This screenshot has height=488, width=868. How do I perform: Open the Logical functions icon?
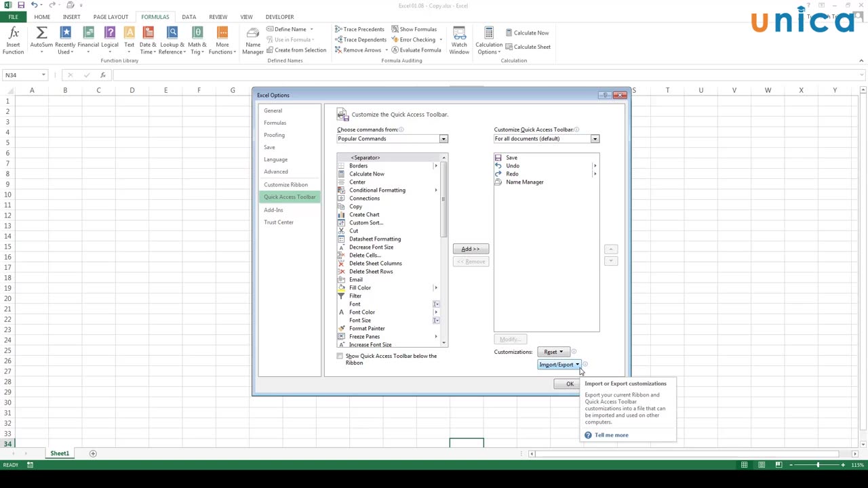click(x=110, y=41)
